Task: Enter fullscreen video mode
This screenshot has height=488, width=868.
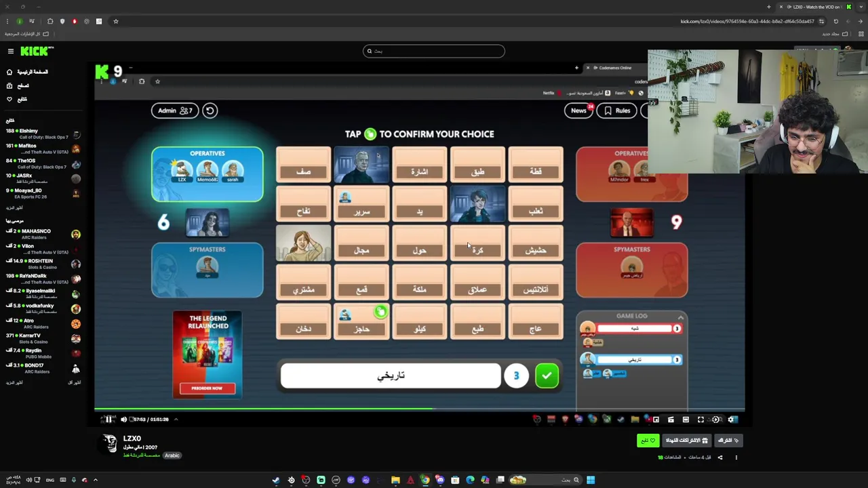Action: tap(701, 420)
